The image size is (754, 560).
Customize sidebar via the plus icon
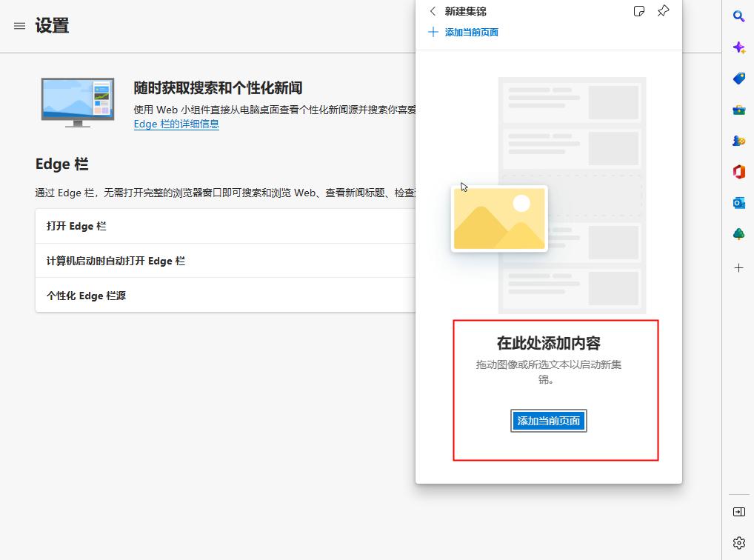click(738, 268)
